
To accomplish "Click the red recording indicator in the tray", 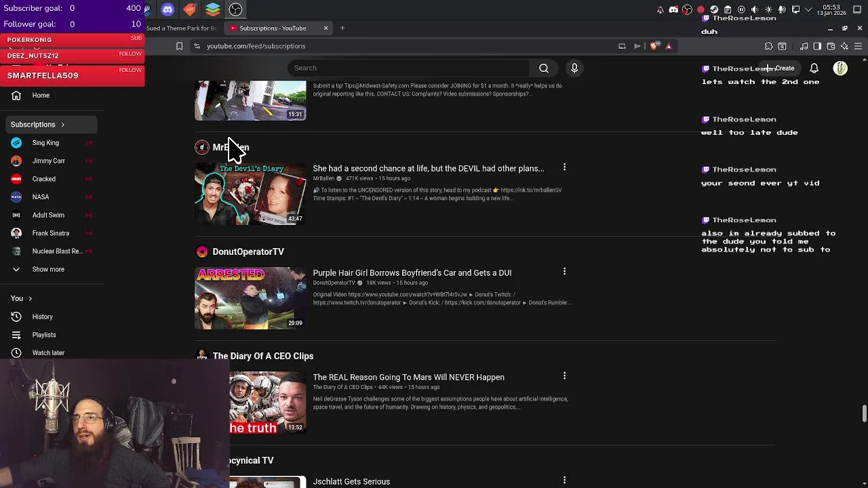I will click(x=701, y=9).
